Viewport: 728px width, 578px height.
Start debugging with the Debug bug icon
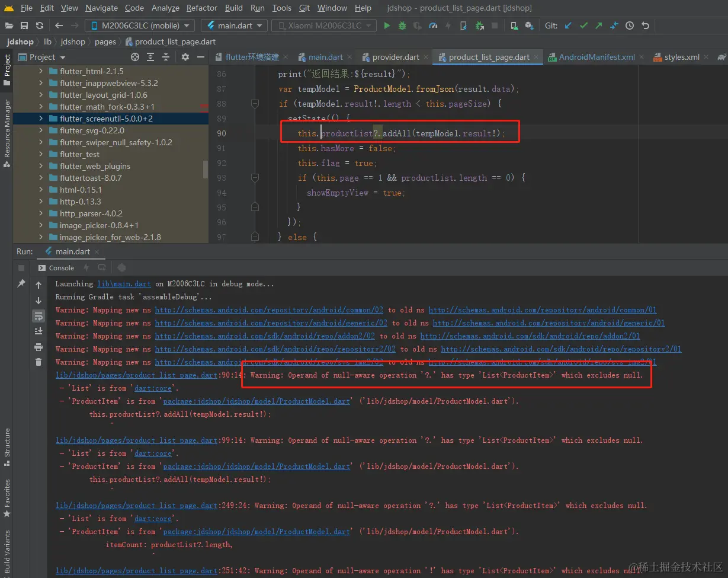coord(402,25)
